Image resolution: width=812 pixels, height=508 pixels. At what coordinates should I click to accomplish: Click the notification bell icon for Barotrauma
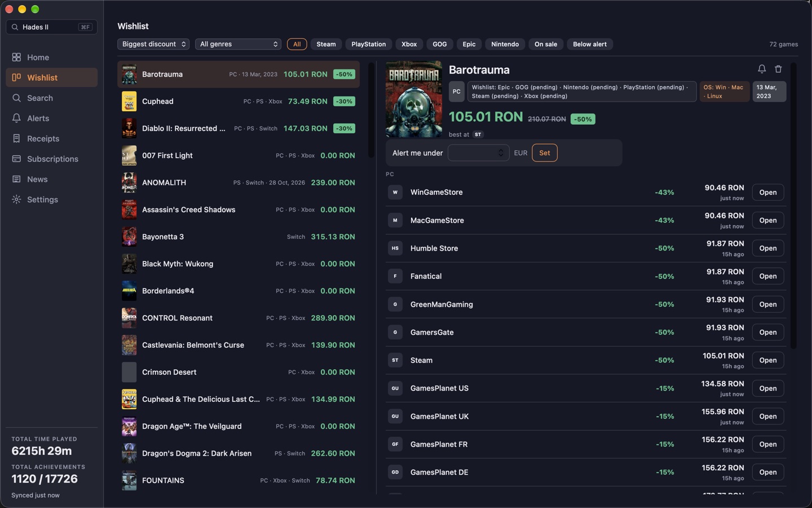tap(762, 69)
